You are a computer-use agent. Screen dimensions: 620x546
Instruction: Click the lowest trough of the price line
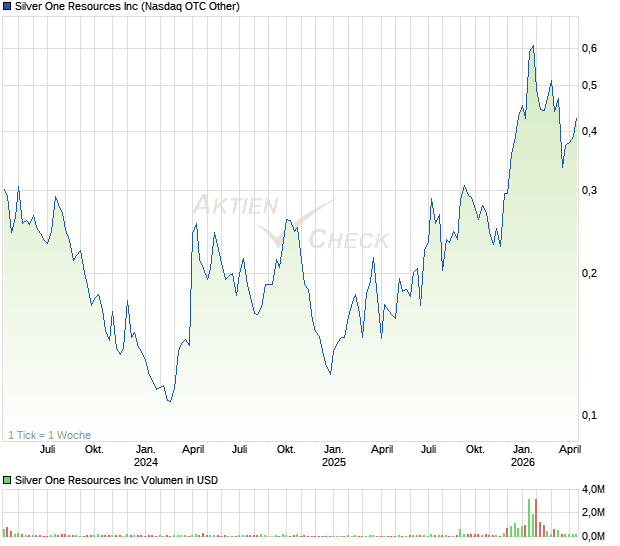(169, 401)
